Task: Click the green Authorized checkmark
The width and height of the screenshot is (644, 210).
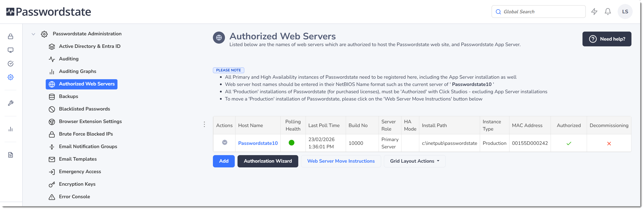Action: (569, 143)
